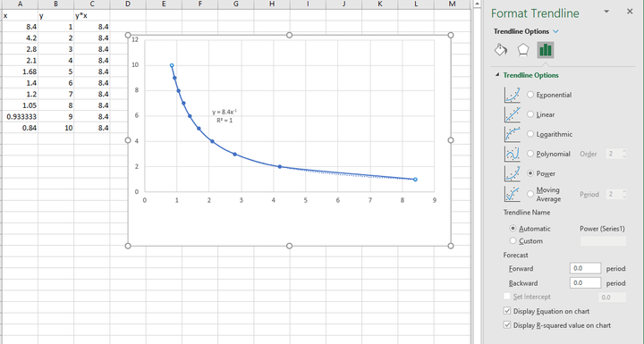Image resolution: width=644 pixels, height=344 pixels.
Task: Select the Trendline Options bar chart tab
Action: 546,50
